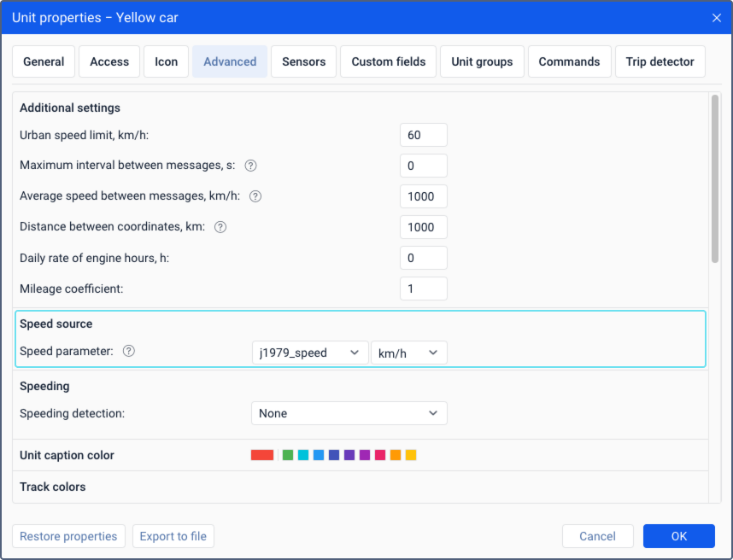Click help icon for Maximum interval between messages

pyautogui.click(x=251, y=166)
